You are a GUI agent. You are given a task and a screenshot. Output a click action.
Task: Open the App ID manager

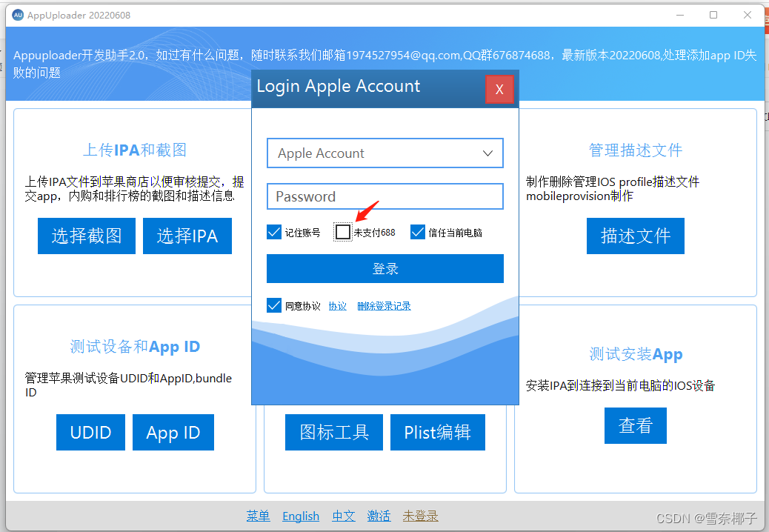coord(173,432)
